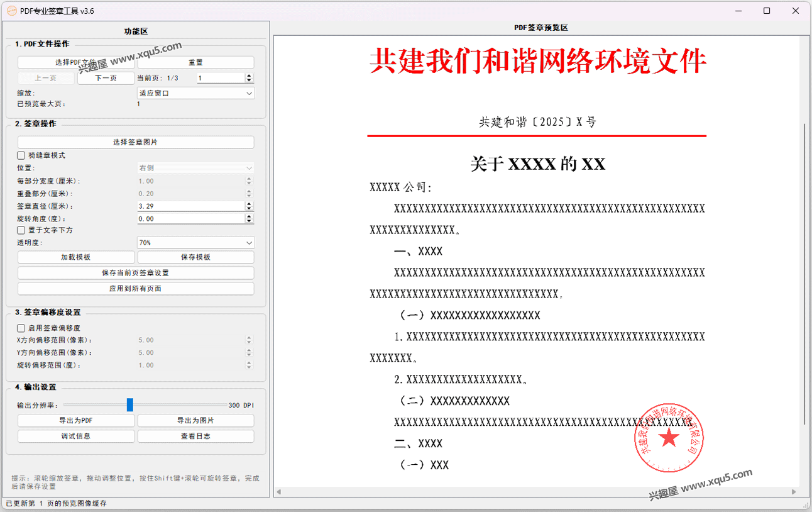Increase page number with the up arrow
The image size is (812, 512).
pyautogui.click(x=250, y=75)
